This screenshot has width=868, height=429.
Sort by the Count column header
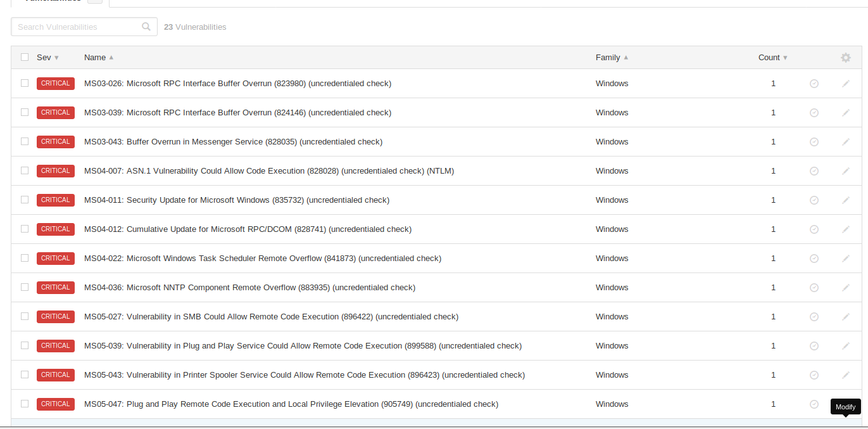pos(773,58)
